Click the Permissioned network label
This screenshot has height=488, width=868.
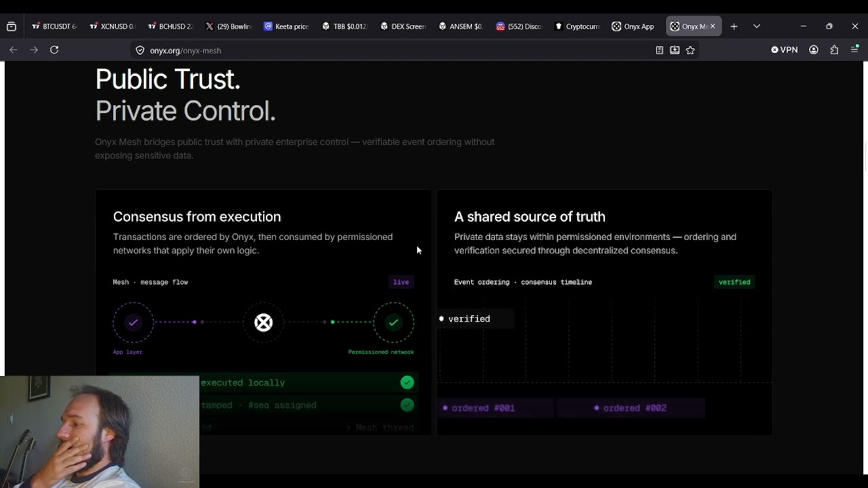click(x=381, y=352)
